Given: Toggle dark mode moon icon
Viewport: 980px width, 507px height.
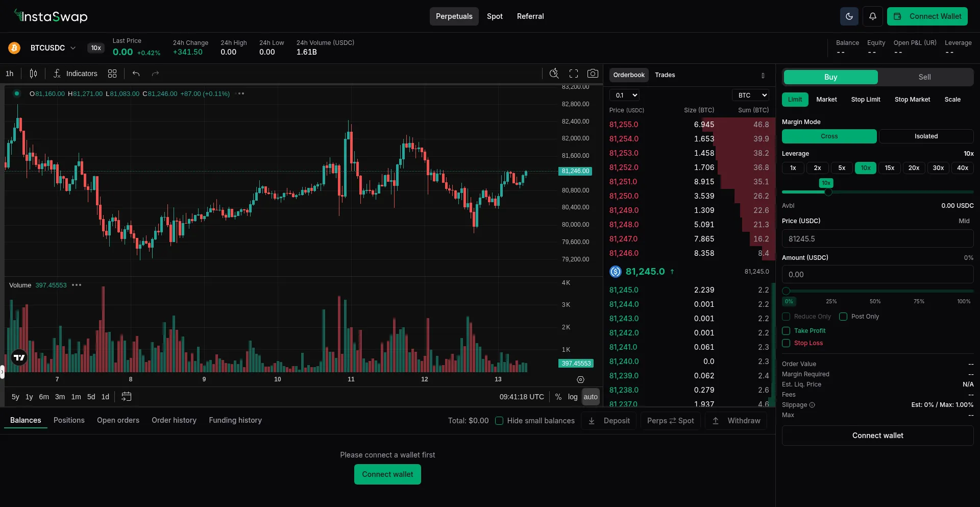Looking at the screenshot, I should pos(849,16).
